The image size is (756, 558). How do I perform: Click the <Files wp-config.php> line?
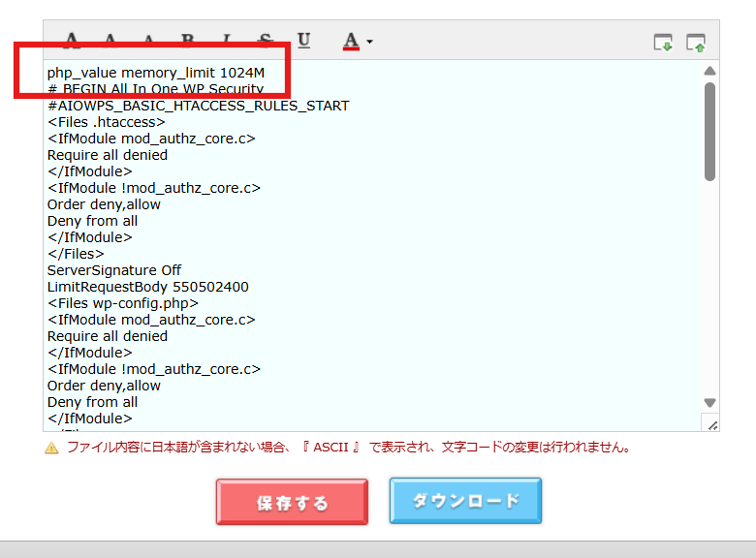(123, 303)
